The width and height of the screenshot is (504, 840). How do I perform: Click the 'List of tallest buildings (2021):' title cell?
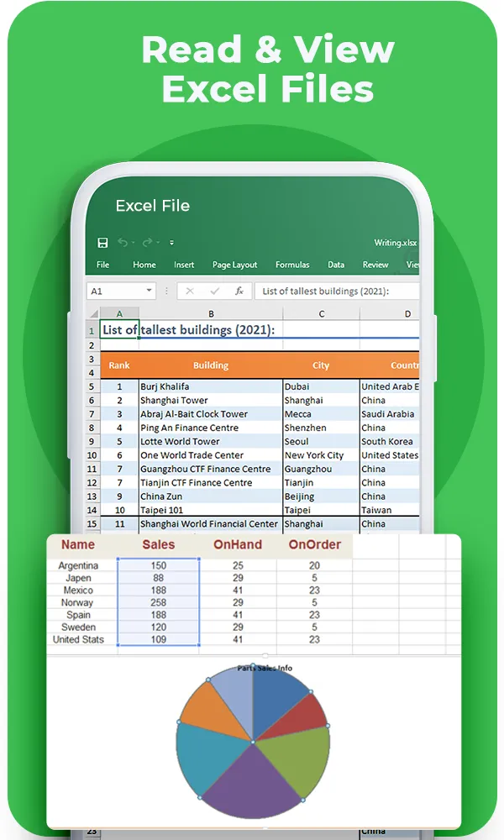pos(188,330)
